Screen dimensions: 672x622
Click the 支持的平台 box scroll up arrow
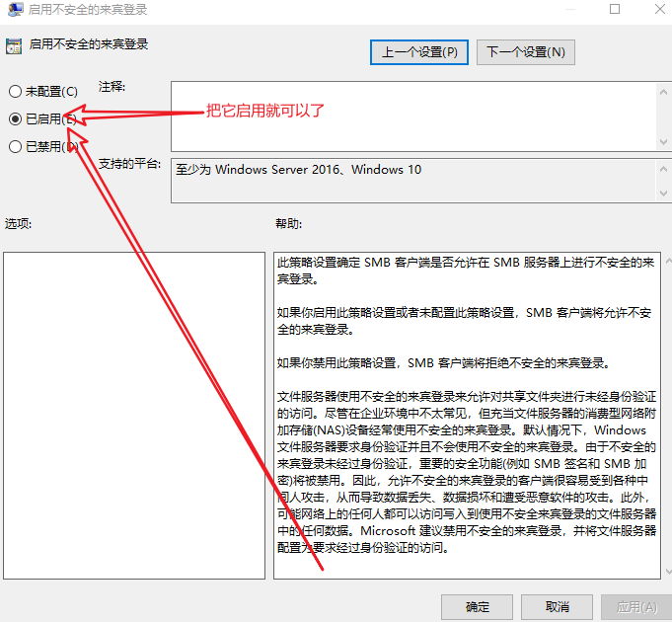click(x=663, y=169)
